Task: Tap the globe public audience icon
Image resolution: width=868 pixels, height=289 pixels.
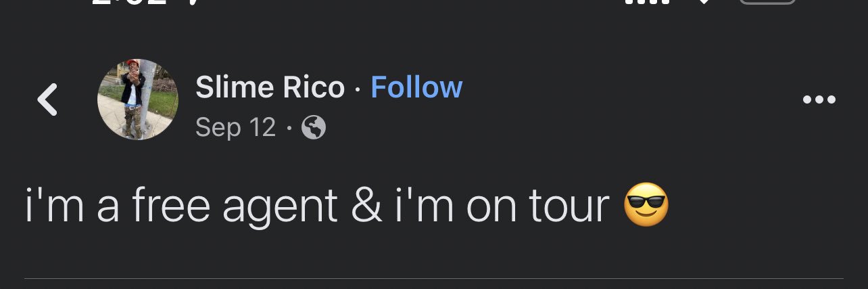Action: (x=313, y=127)
